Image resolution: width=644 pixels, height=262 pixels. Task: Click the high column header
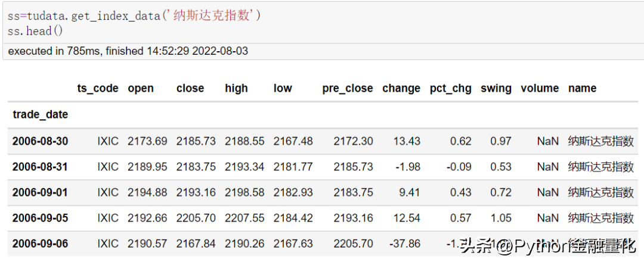(x=237, y=88)
